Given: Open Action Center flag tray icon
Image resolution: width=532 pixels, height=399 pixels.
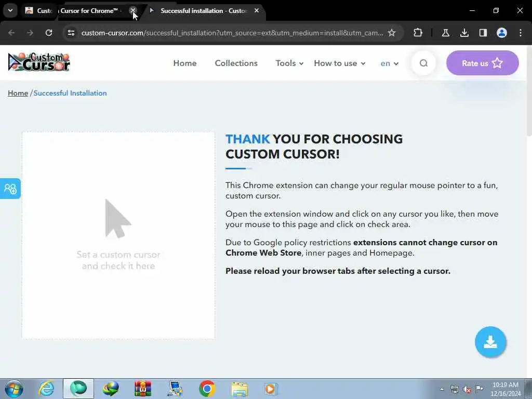Looking at the screenshot, I should point(479,389).
